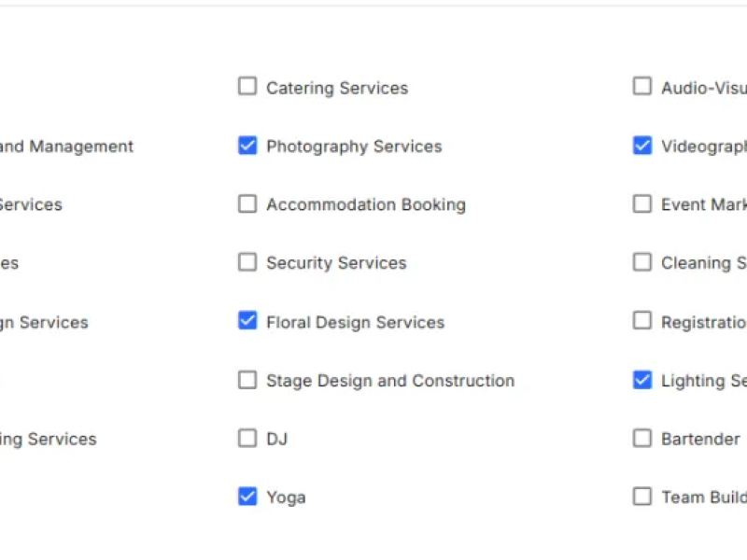This screenshot has height=560, width=747.
Task: Enable the Accommodation Booking option
Action: click(x=247, y=204)
